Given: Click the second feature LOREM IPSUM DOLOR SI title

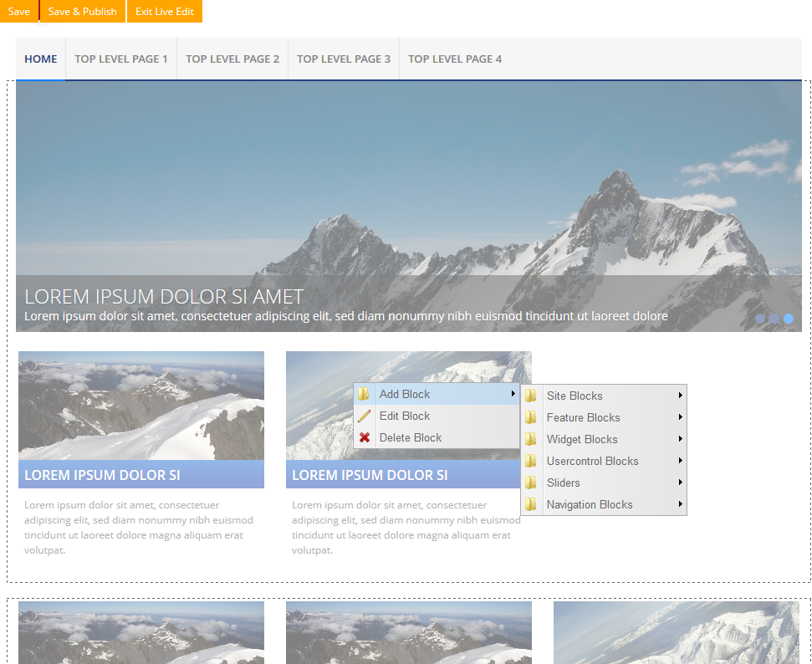Looking at the screenshot, I should coord(370,475).
